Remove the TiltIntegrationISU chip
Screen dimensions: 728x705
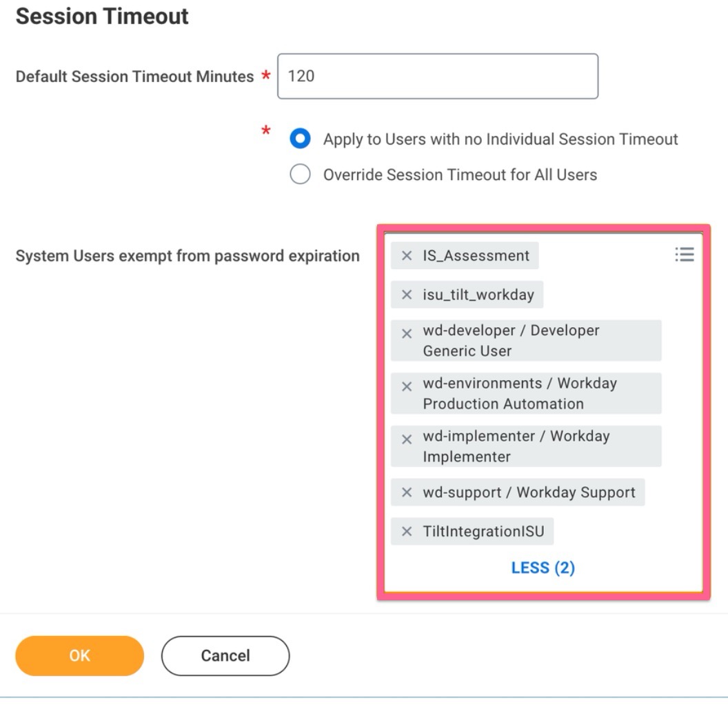pos(407,531)
